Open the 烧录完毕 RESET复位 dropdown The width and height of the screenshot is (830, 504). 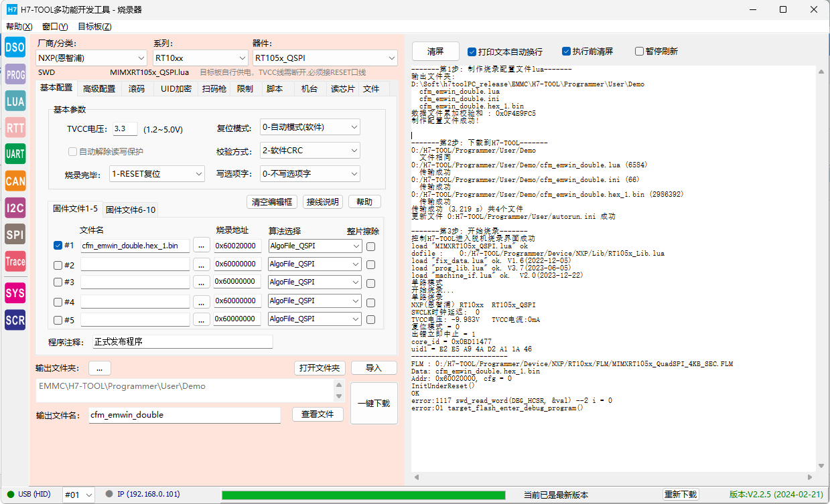click(157, 174)
